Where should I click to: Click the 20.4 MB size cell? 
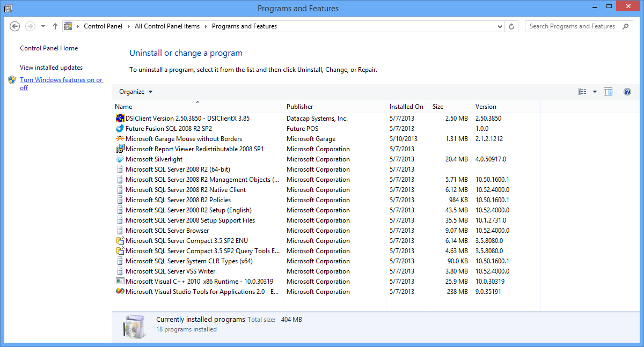[x=457, y=159]
